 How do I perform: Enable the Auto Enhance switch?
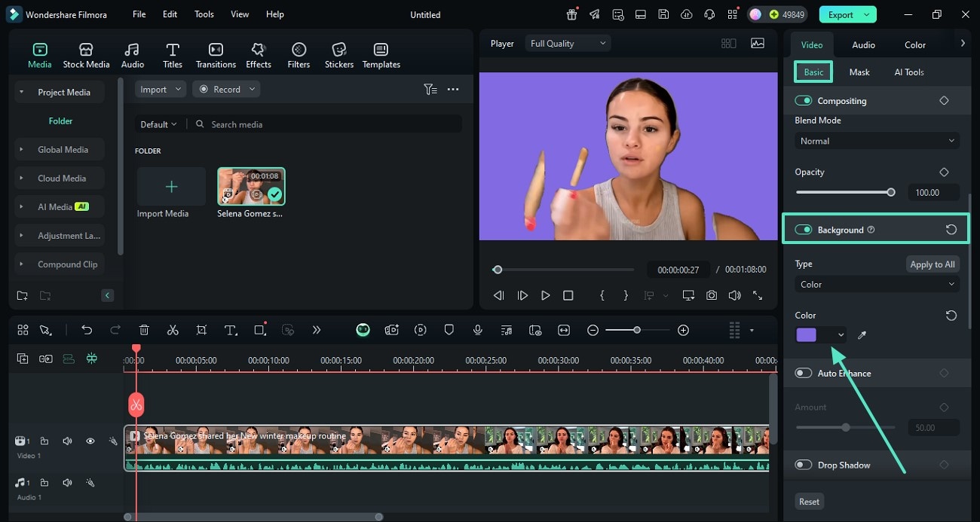tap(804, 374)
